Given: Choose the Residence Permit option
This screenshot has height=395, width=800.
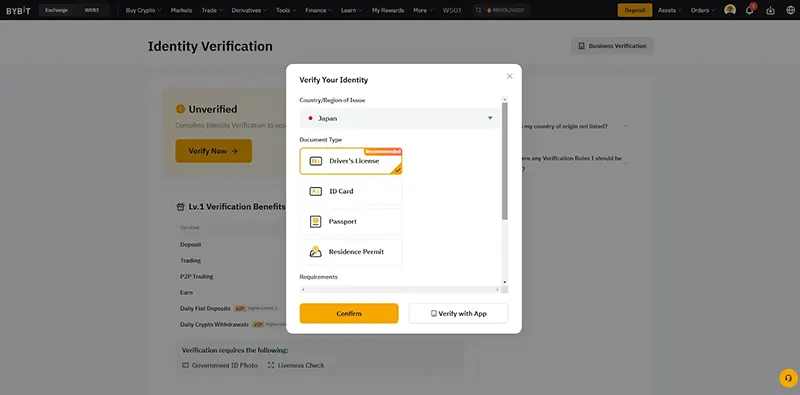Looking at the screenshot, I should [x=351, y=252].
